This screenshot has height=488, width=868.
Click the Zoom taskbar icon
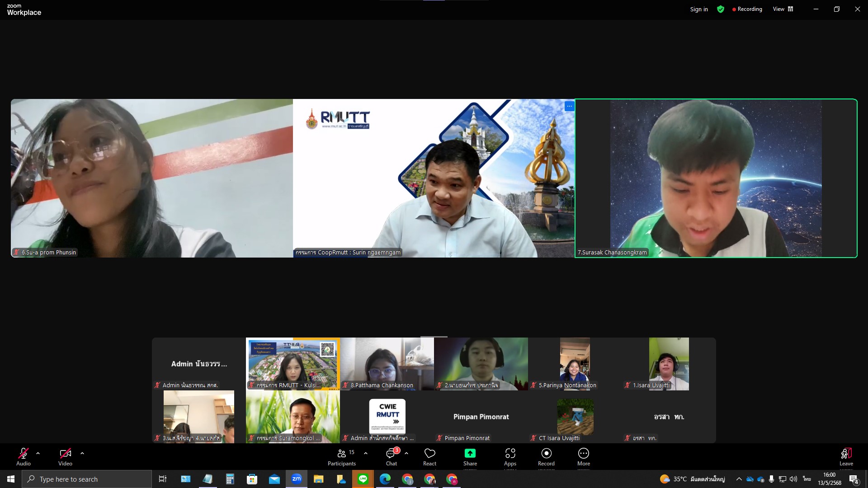click(x=297, y=479)
